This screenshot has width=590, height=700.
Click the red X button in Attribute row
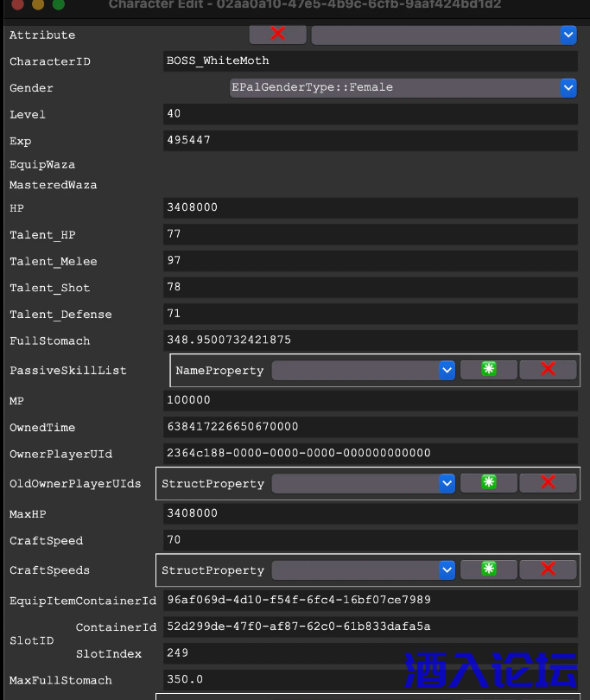pyautogui.click(x=277, y=35)
